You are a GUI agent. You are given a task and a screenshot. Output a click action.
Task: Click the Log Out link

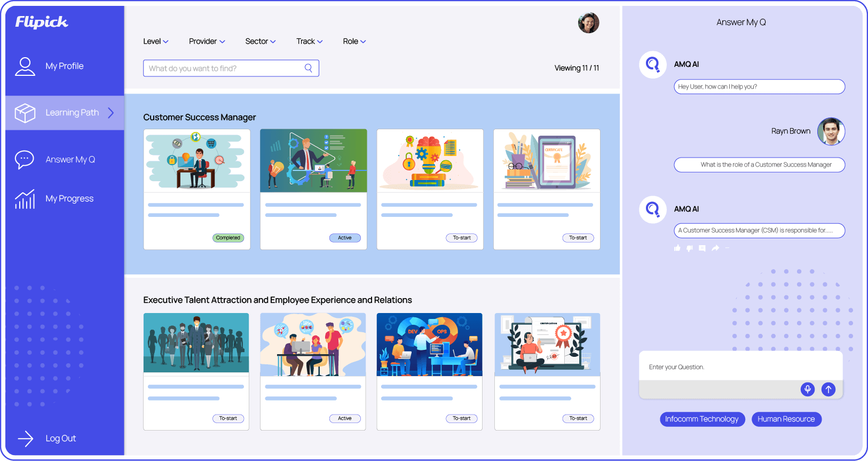(x=60, y=439)
